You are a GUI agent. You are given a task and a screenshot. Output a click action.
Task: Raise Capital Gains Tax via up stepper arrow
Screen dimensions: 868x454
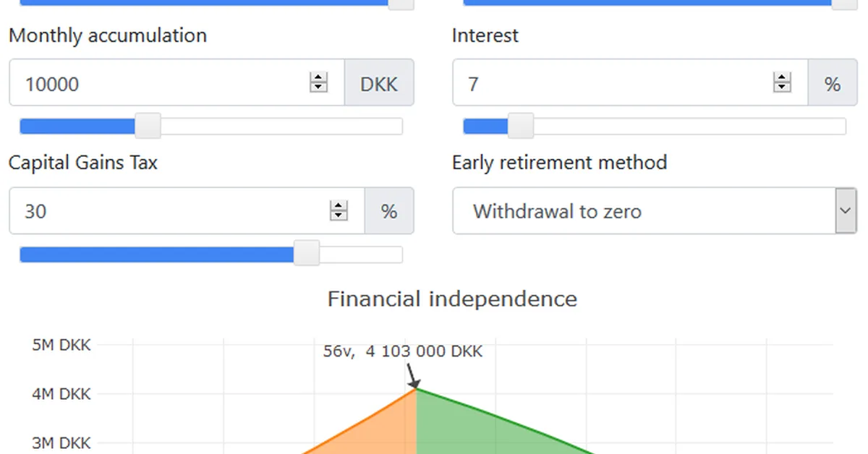339,206
